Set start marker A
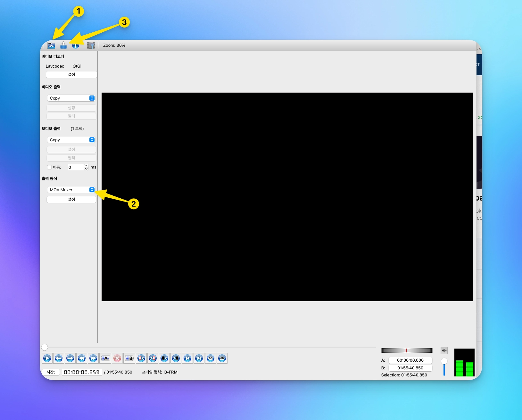Image resolution: width=522 pixels, height=420 pixels. (105, 358)
